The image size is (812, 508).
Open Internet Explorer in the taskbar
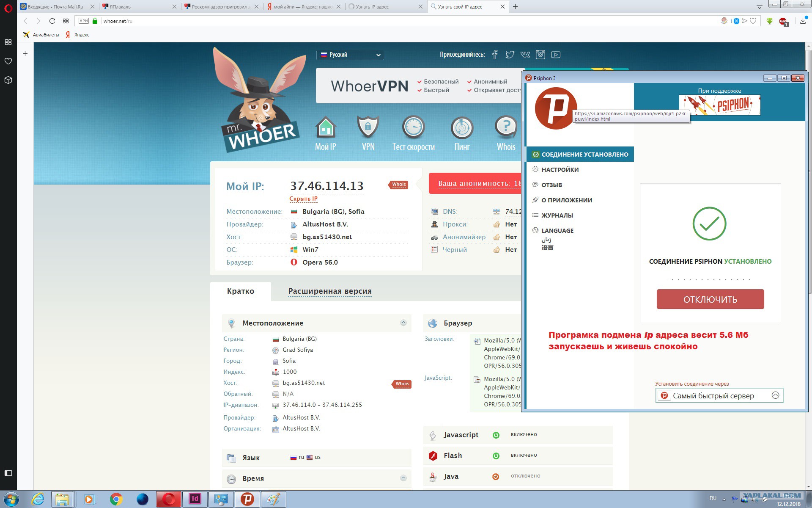38,500
